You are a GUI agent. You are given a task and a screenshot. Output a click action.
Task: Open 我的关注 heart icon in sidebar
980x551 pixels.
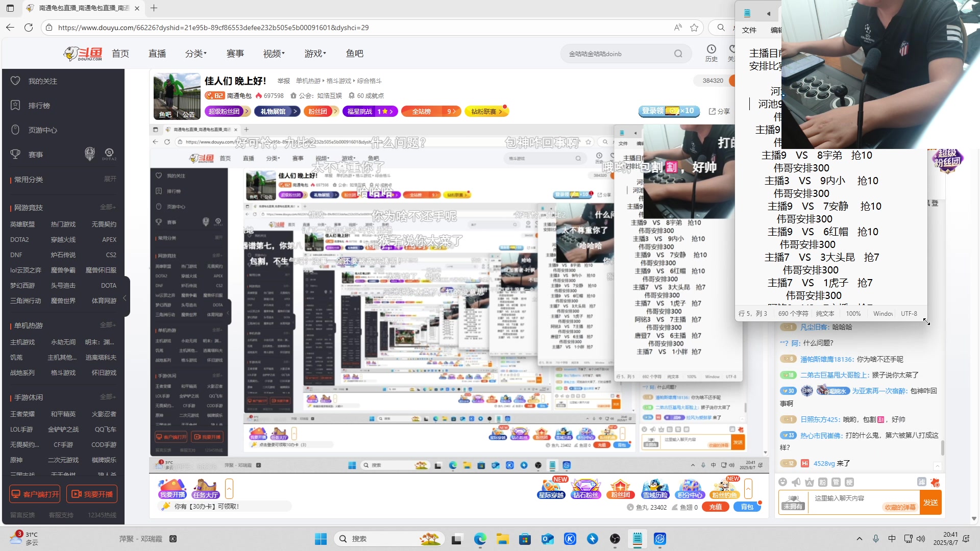[15, 81]
